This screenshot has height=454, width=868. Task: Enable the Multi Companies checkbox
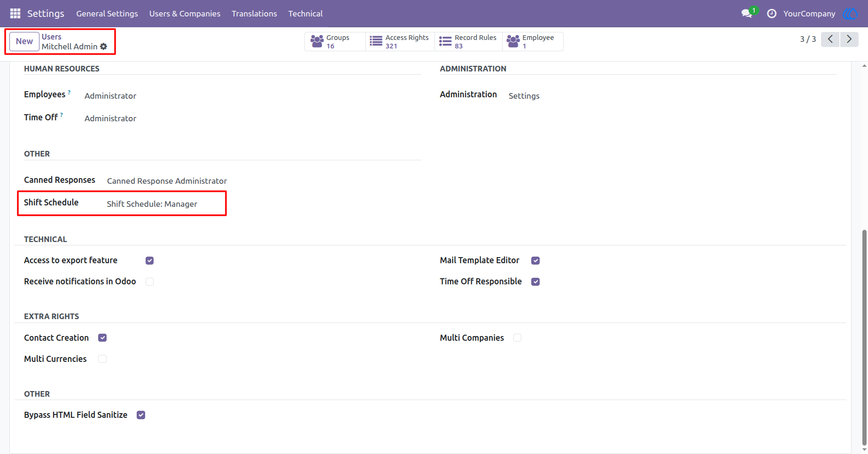(x=517, y=338)
